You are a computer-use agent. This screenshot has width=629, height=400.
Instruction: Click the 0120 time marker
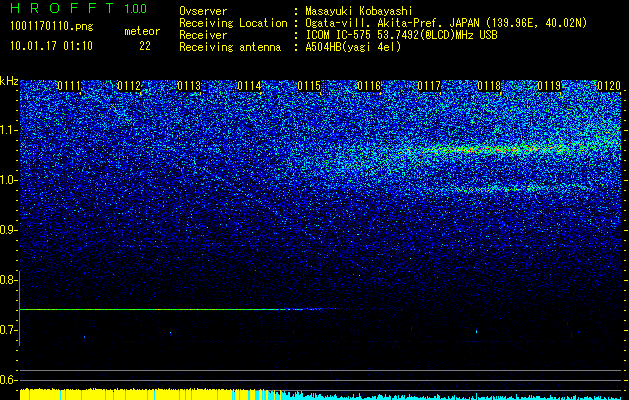tap(609, 86)
